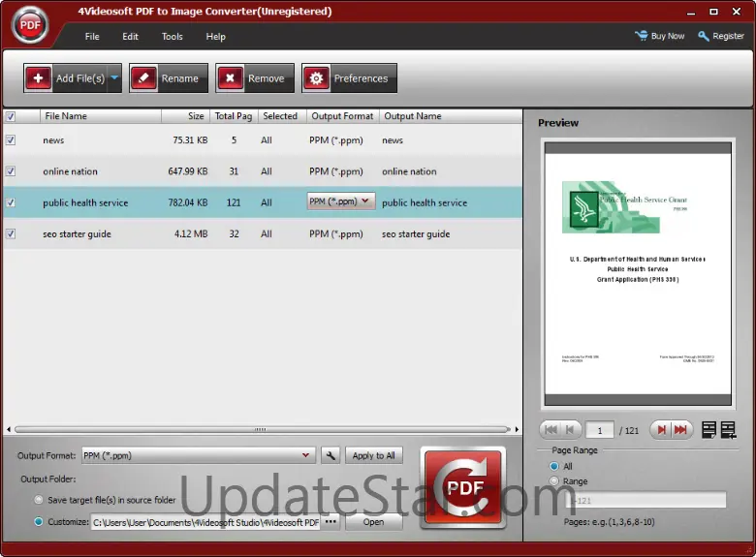Click PPM format cell in news row
The width and height of the screenshot is (756, 557).
click(336, 140)
